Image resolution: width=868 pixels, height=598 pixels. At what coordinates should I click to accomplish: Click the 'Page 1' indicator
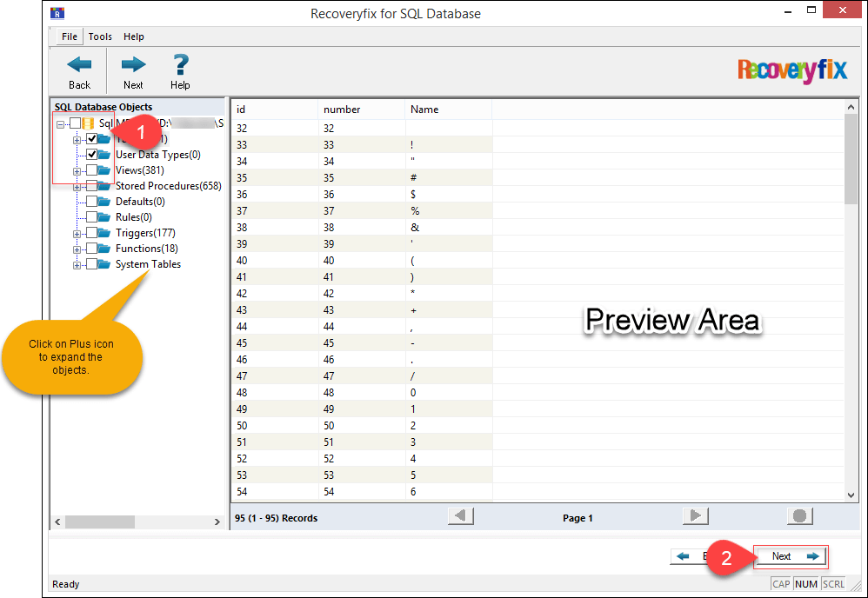point(578,518)
